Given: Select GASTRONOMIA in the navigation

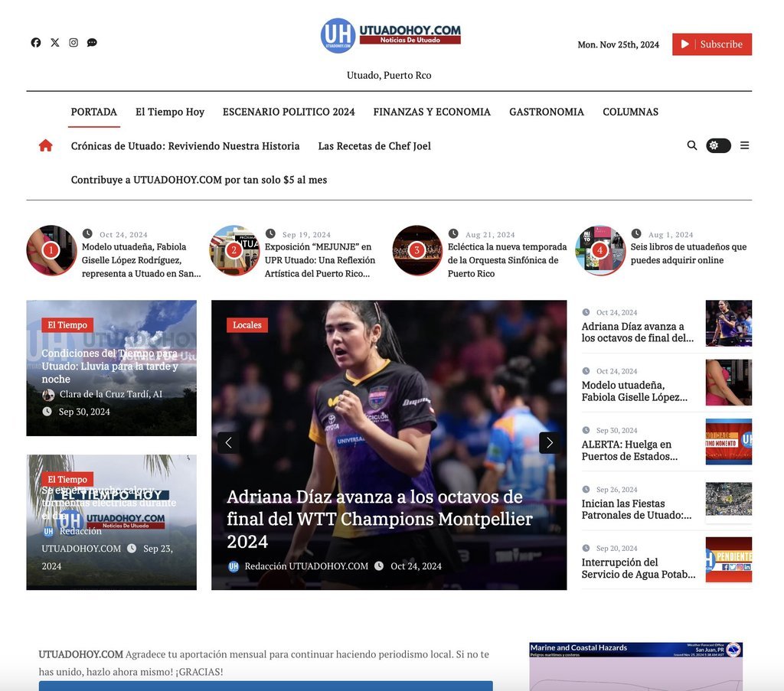Looking at the screenshot, I should 547,112.
